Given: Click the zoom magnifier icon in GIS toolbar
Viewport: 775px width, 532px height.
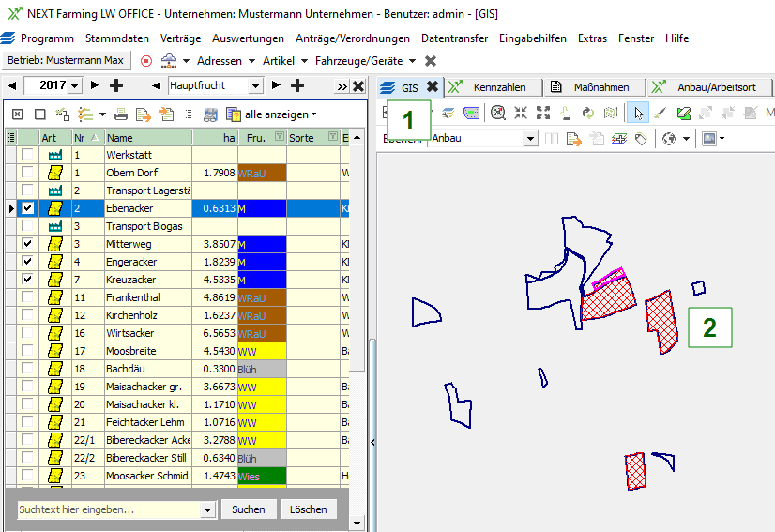Looking at the screenshot, I should pyautogui.click(x=498, y=114).
